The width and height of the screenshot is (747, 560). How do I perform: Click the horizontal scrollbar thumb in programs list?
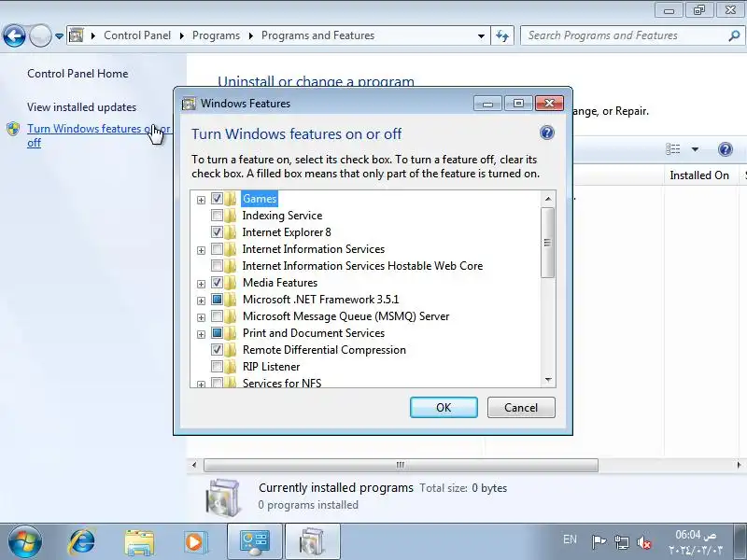pos(401,465)
